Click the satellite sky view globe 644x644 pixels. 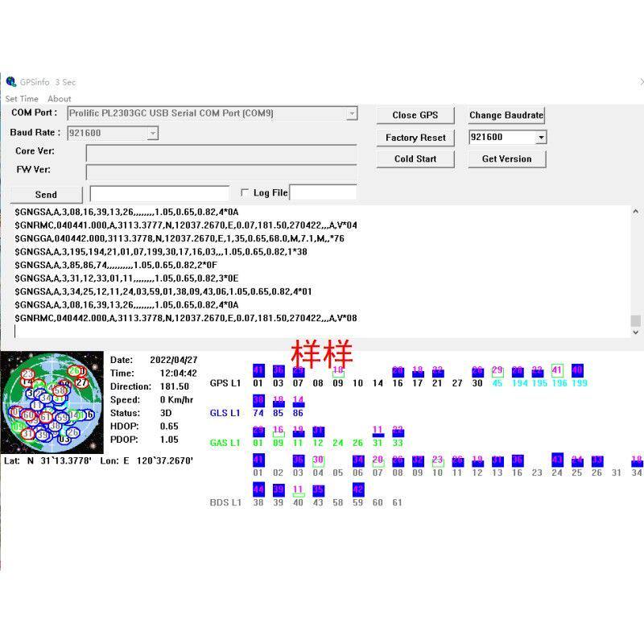[x=52, y=402]
